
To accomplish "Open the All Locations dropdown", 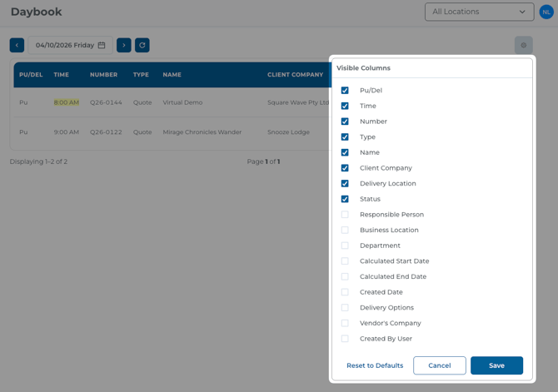I will tap(480, 12).
